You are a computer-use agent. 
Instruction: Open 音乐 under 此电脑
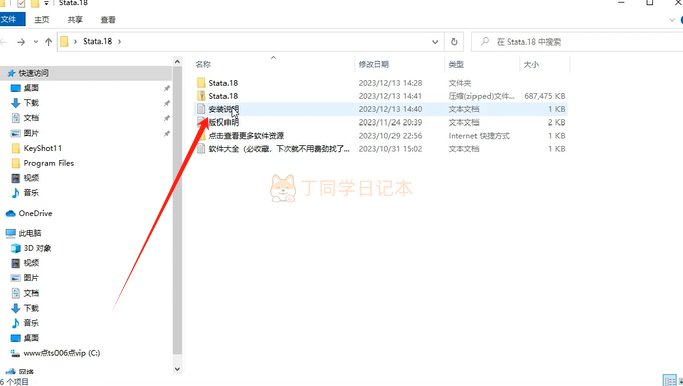(31, 323)
